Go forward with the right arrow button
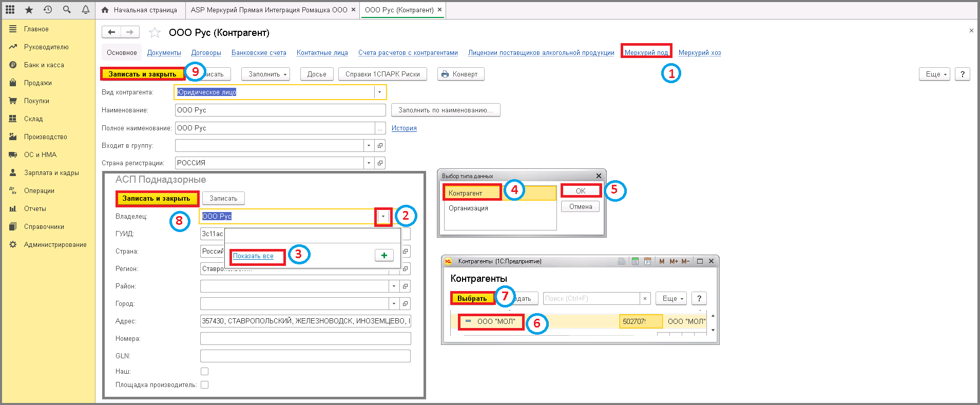The width and height of the screenshot is (980, 405). 130,32
